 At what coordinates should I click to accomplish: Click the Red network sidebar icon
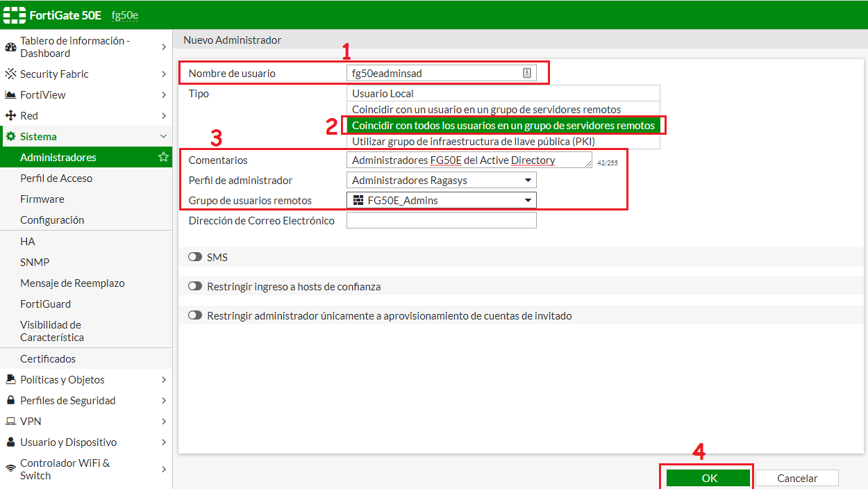click(11, 115)
